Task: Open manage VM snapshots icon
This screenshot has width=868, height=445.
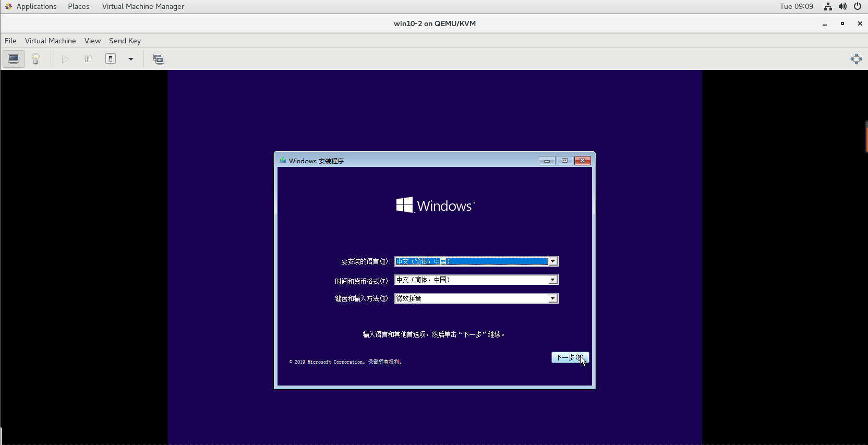Action: pyautogui.click(x=159, y=59)
